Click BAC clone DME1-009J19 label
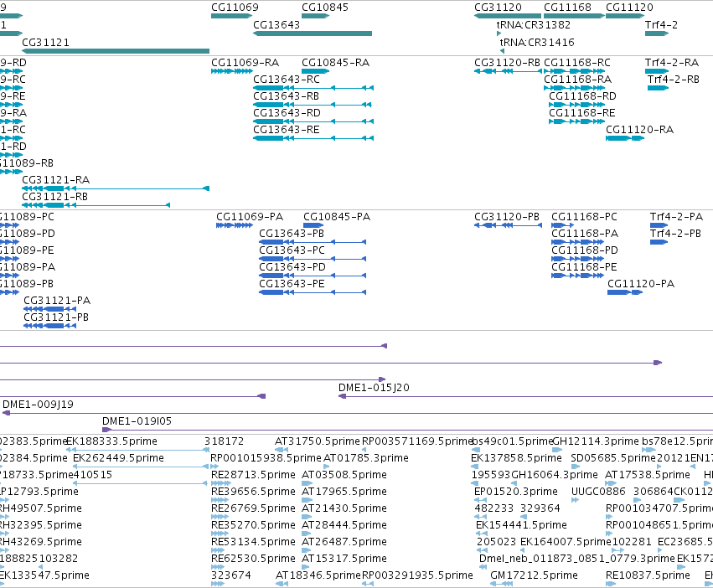Image resolution: width=713 pixels, height=588 pixels. click(x=39, y=405)
